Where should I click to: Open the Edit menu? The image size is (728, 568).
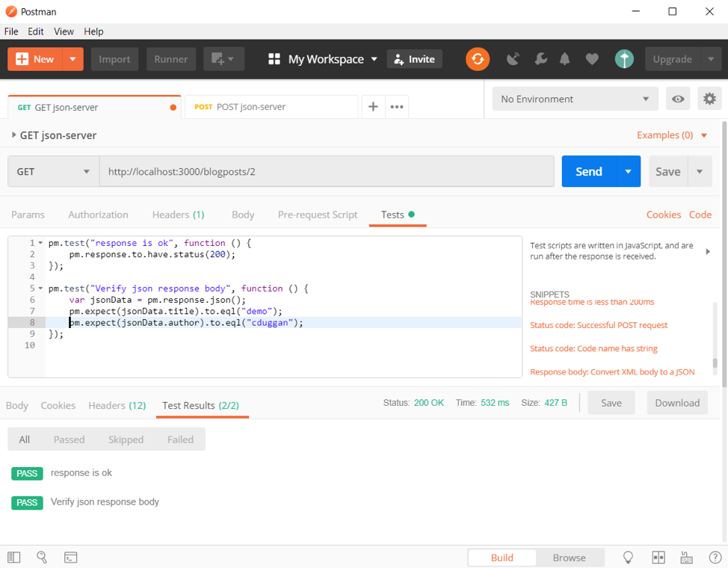tap(36, 31)
